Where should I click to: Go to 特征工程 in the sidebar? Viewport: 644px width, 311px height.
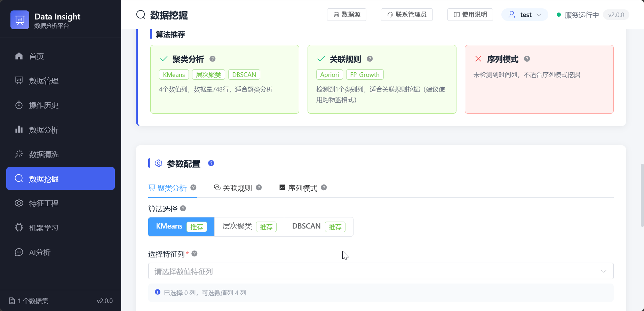[x=61, y=203]
